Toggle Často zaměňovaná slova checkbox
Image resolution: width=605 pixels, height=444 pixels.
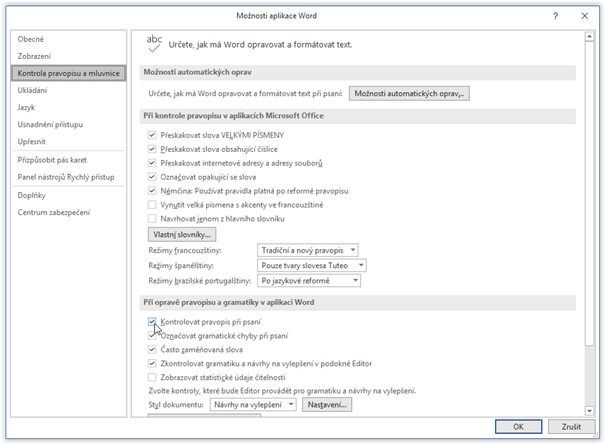[152, 349]
